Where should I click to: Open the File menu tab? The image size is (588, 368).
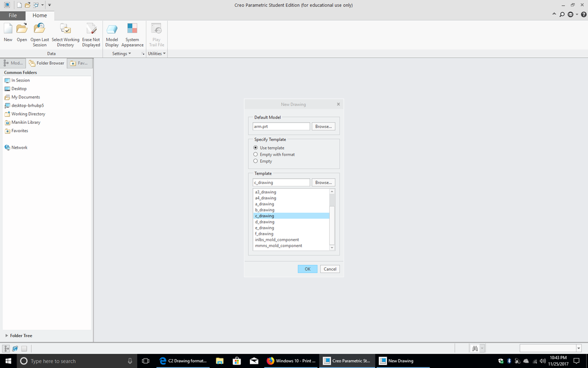(12, 15)
